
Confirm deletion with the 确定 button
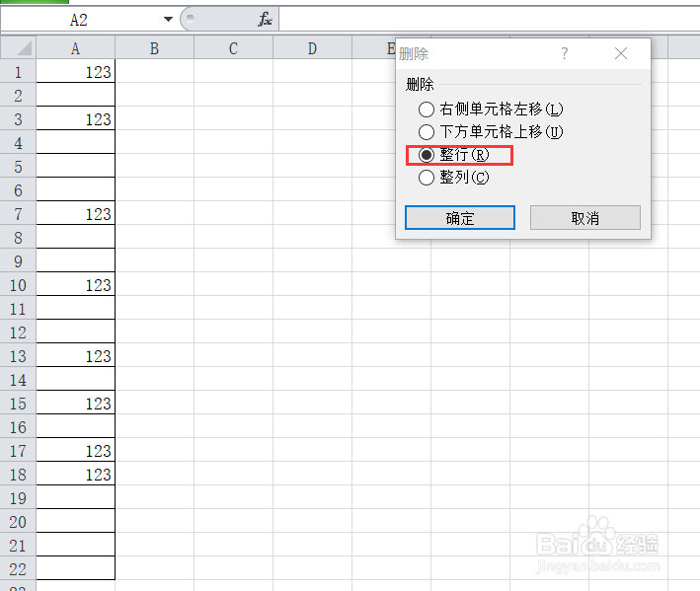tap(460, 218)
